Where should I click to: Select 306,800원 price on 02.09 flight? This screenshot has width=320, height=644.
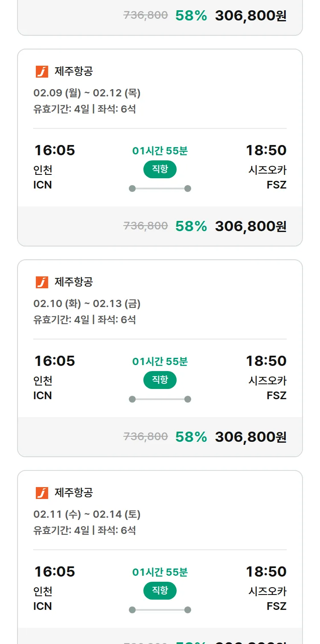[x=250, y=226]
